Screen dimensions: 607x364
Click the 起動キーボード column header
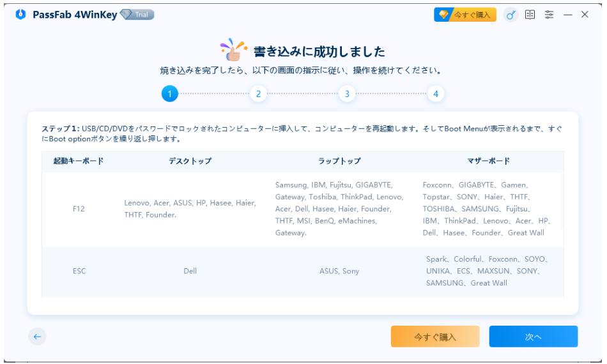click(79, 161)
